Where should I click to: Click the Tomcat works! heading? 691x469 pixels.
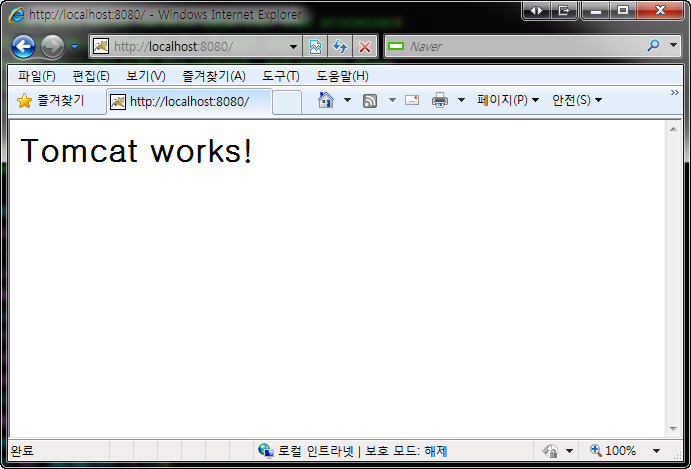coord(137,150)
